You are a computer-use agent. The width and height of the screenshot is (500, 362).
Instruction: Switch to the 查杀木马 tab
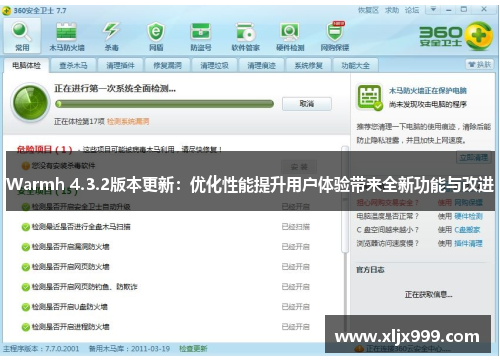tap(73, 65)
